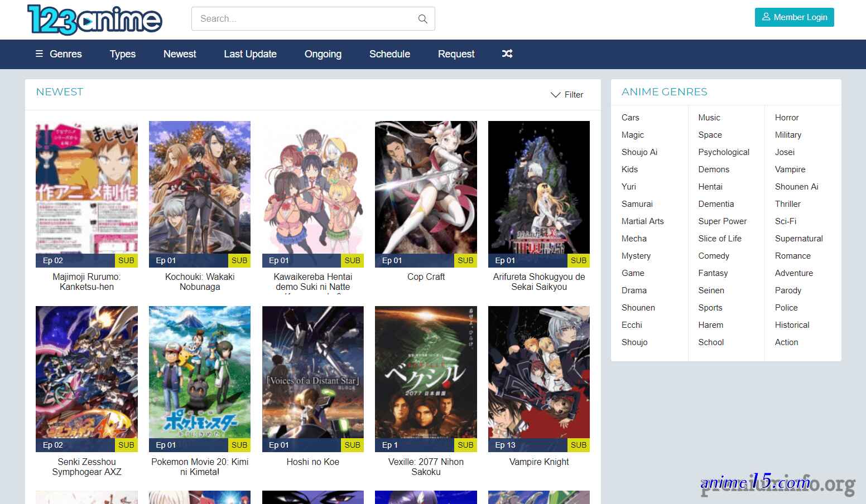Open Vexille: 2077 Nihon Sakoku poster

click(x=426, y=379)
